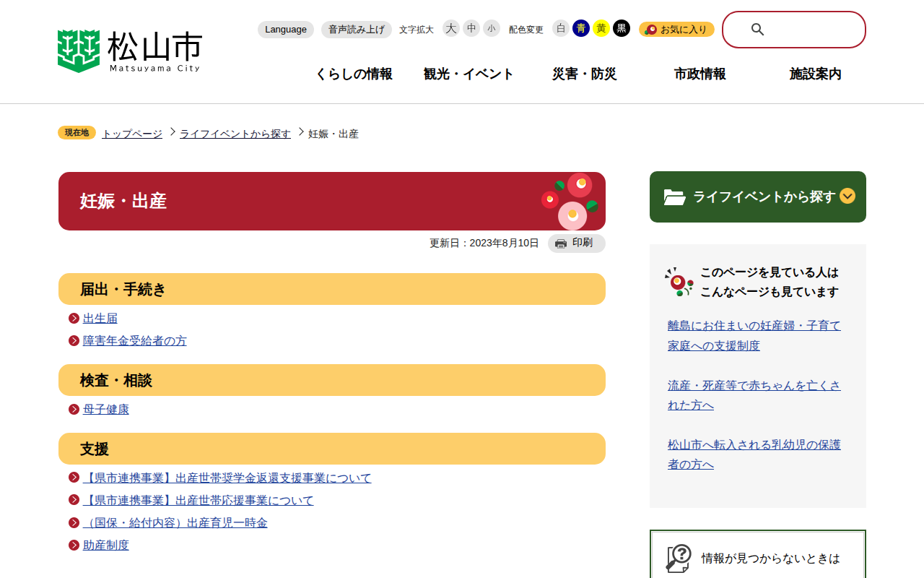Click the 妊娠・出産 page title banner
The image size is (924, 578).
coord(332,201)
